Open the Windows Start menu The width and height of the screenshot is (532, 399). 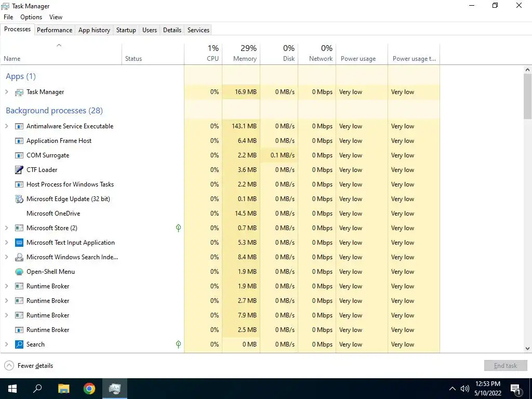click(x=12, y=389)
